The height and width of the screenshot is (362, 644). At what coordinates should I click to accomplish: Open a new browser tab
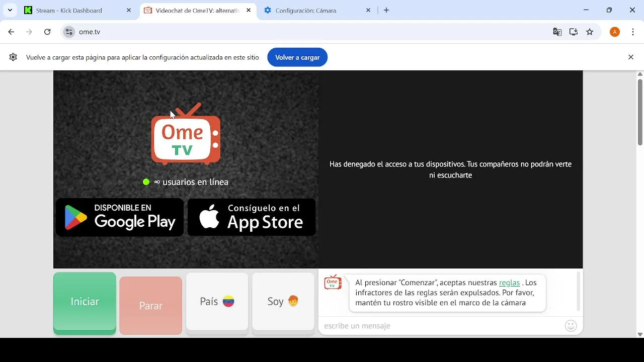point(386,10)
